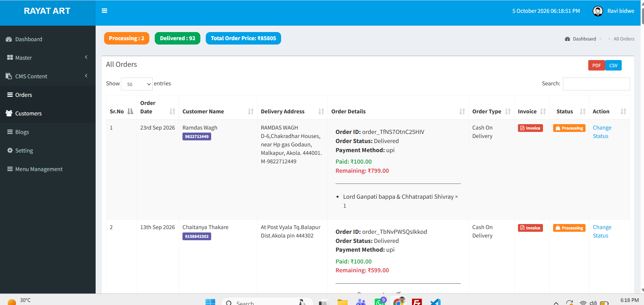The height and width of the screenshot is (305, 644).
Task: Click Processing status for Ramdas Wagh
Action: (569, 128)
